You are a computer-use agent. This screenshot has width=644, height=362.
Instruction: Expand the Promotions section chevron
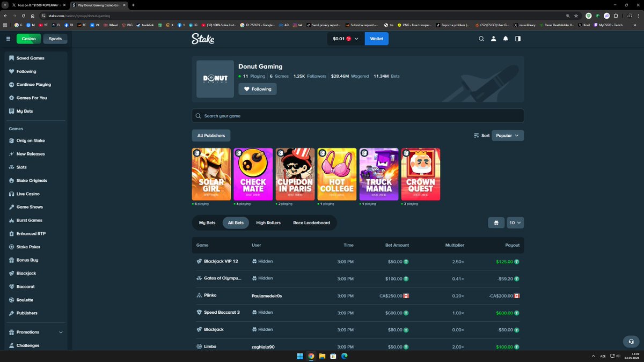pos(61,333)
